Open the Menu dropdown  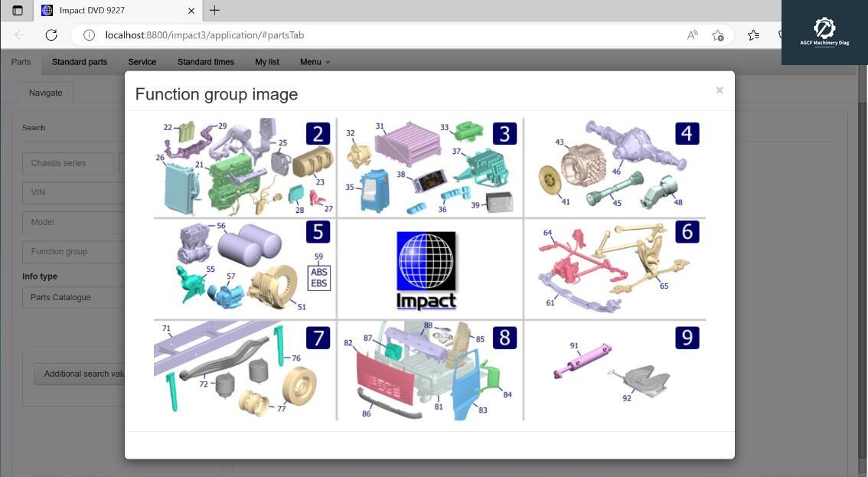pyautogui.click(x=315, y=62)
